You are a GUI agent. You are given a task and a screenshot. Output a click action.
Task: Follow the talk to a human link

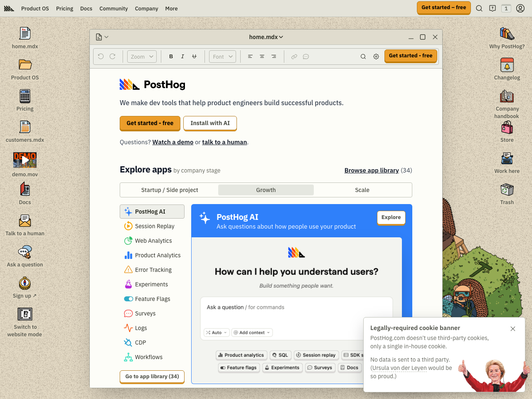(x=224, y=142)
